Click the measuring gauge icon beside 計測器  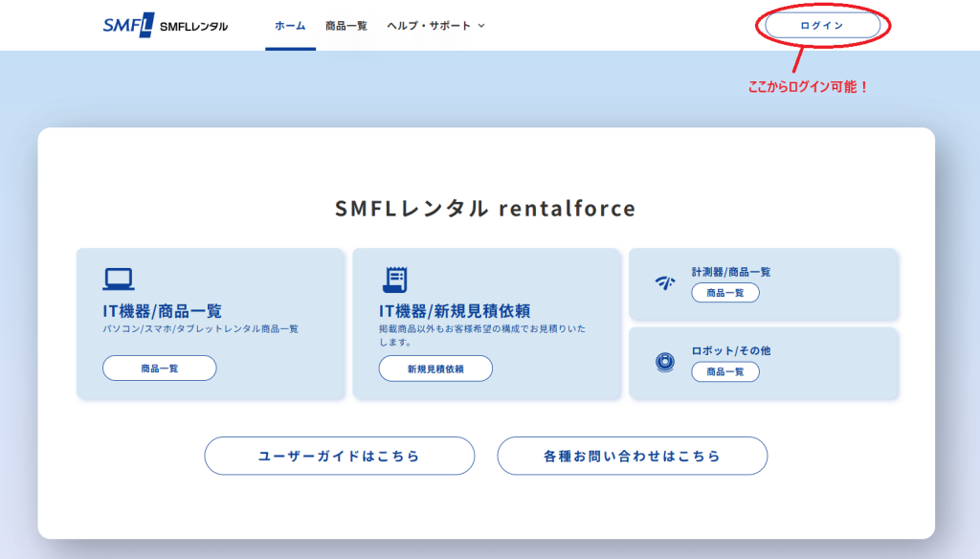point(665,282)
